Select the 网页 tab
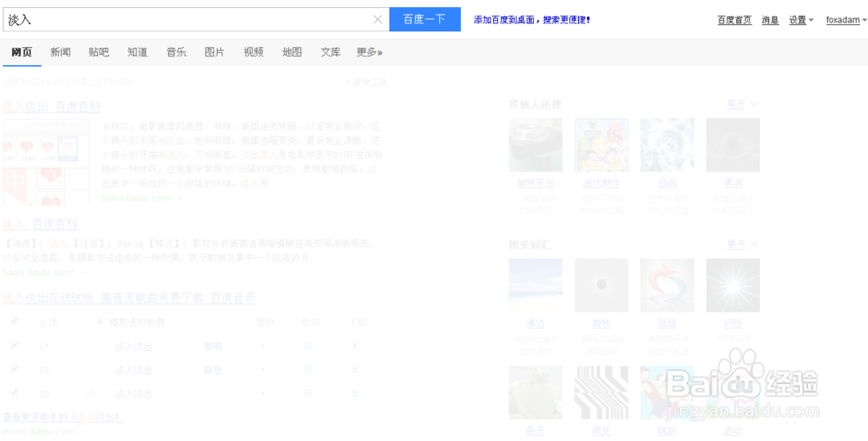Screen dimensions: 868x441 [x=23, y=53]
